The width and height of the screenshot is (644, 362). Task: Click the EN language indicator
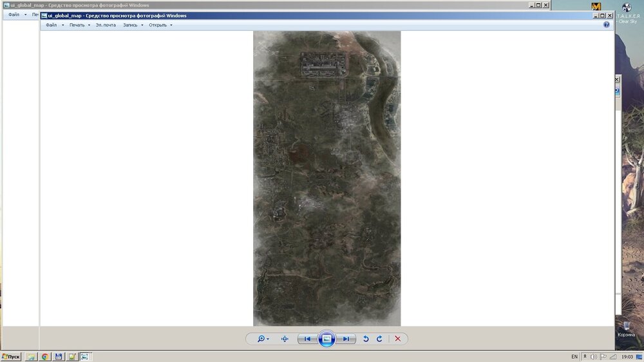point(574,356)
